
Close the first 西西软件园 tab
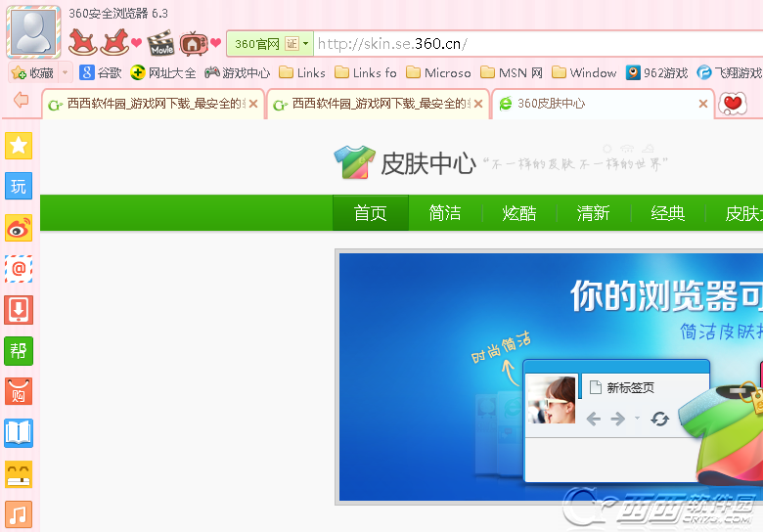point(253,104)
